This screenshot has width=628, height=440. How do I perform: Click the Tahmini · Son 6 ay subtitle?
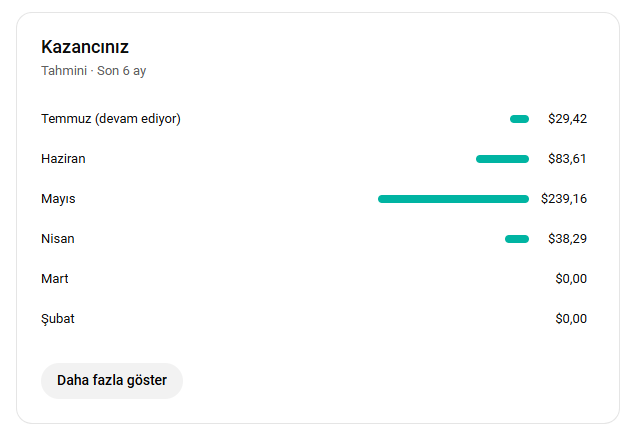click(x=94, y=71)
